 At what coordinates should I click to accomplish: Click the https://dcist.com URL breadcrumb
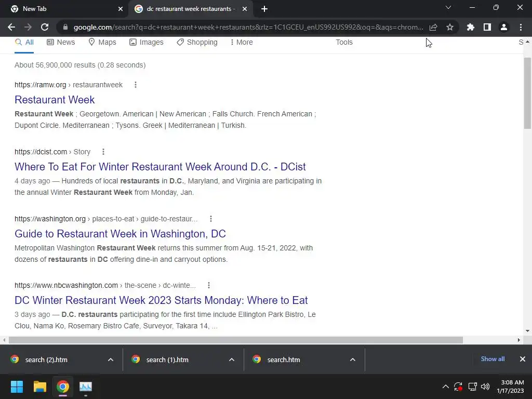(52, 152)
